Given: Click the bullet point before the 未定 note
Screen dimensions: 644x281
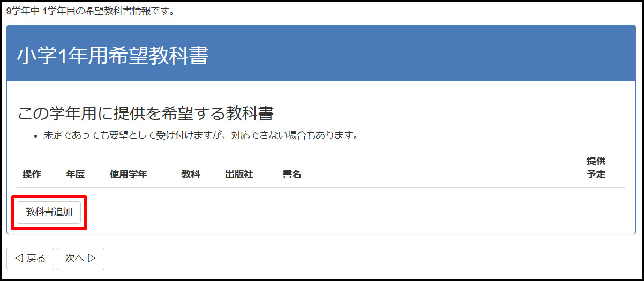Looking at the screenshot, I should click(x=35, y=135).
